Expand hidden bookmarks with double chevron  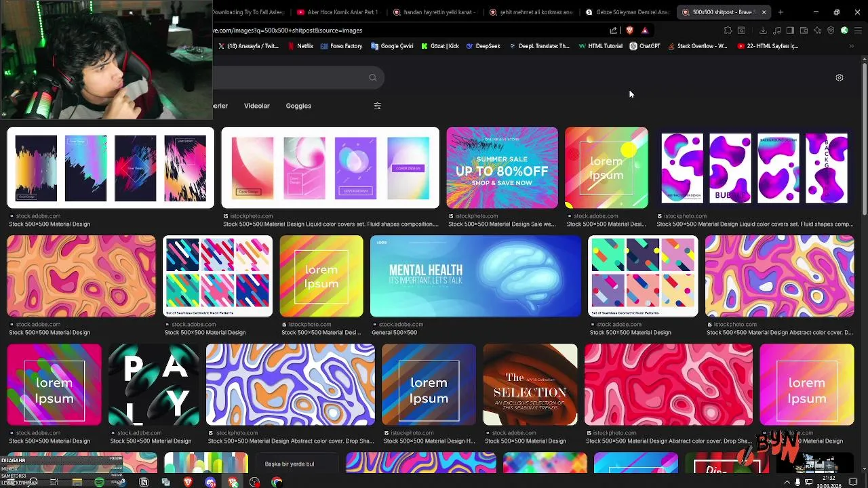click(x=851, y=46)
